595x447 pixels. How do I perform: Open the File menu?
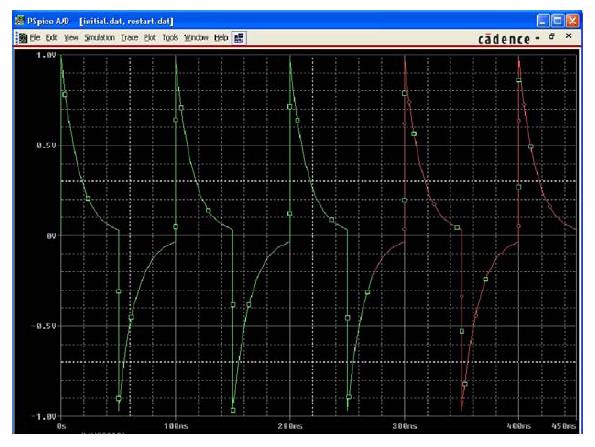[x=35, y=38]
